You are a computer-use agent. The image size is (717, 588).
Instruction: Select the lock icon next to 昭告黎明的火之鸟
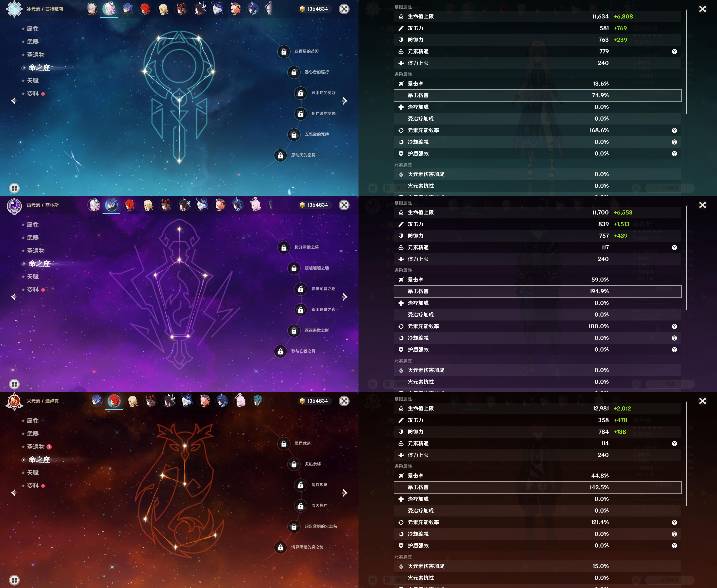point(294,526)
